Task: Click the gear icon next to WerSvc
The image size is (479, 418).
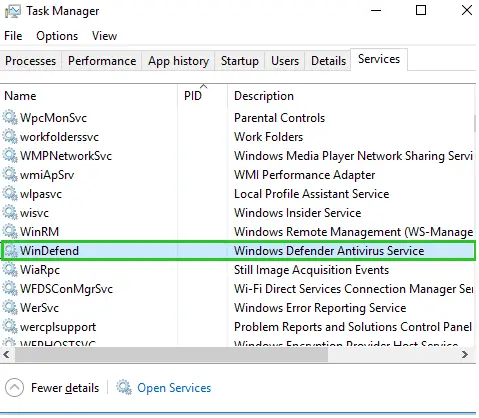Action: (x=10, y=307)
